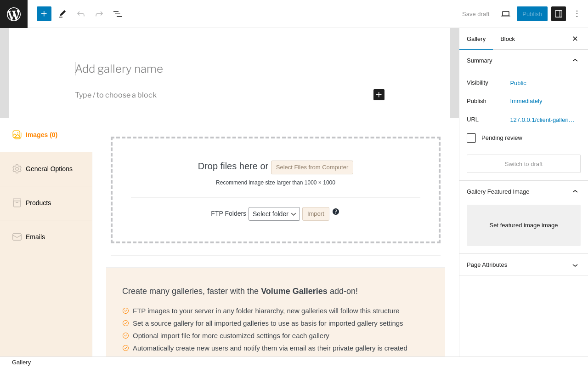Open the Document Overview list icon

point(118,14)
